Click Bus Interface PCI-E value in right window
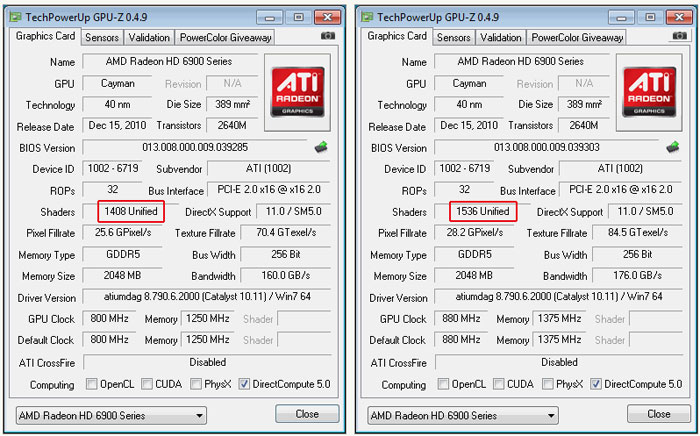Screen dimensions: 700x436 pos(621,190)
